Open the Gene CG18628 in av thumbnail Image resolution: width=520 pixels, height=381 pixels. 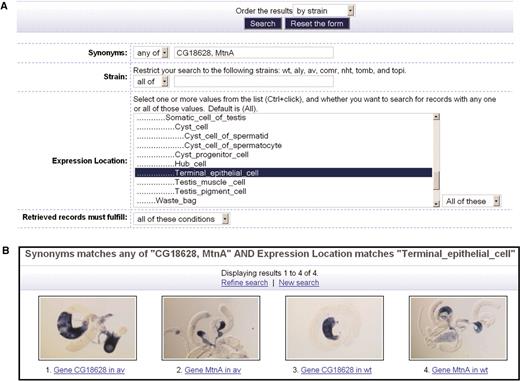coord(88,328)
